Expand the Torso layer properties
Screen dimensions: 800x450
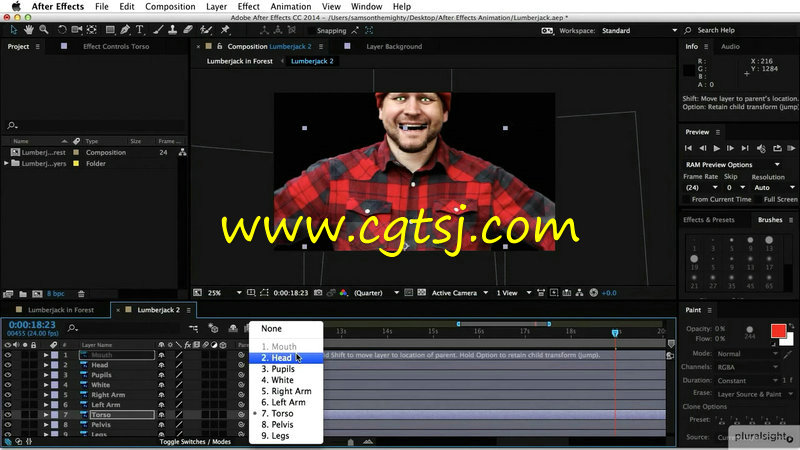46,415
